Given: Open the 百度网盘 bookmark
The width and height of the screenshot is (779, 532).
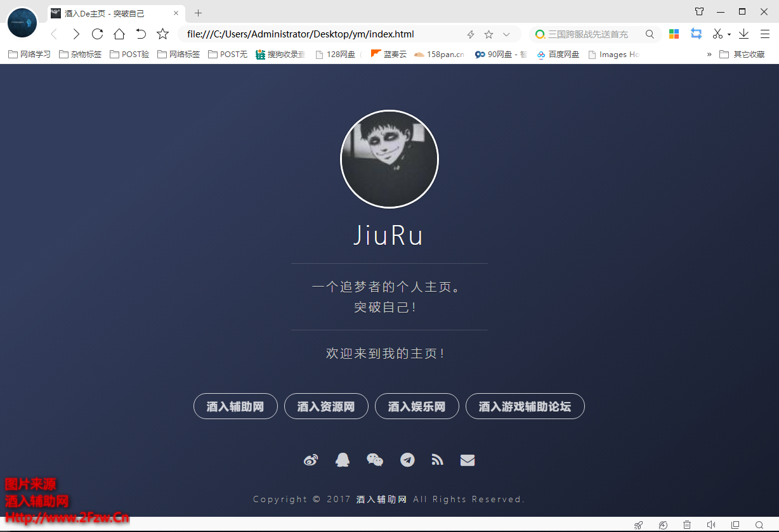Looking at the screenshot, I should pos(558,55).
